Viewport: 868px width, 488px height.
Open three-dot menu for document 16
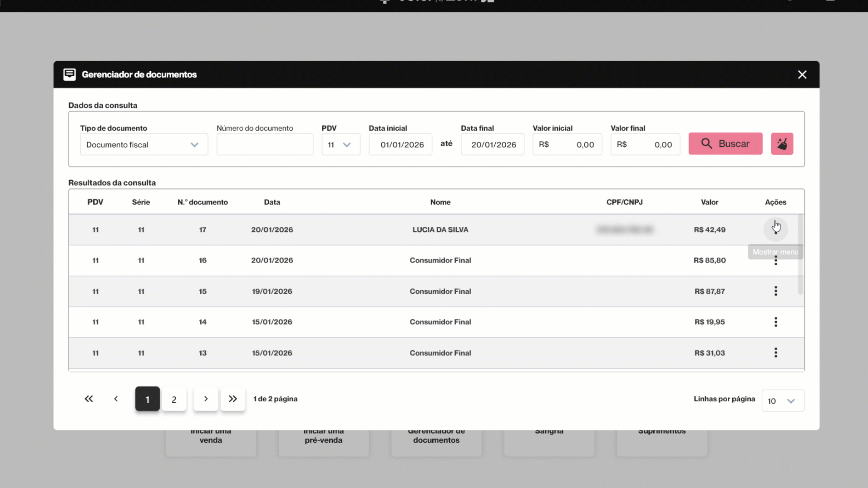point(775,261)
